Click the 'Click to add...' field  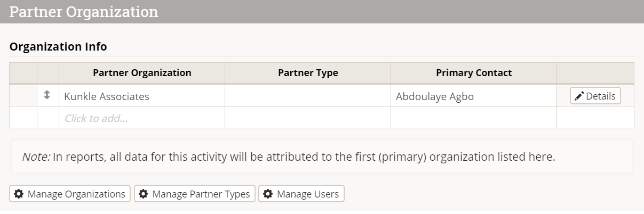click(141, 118)
